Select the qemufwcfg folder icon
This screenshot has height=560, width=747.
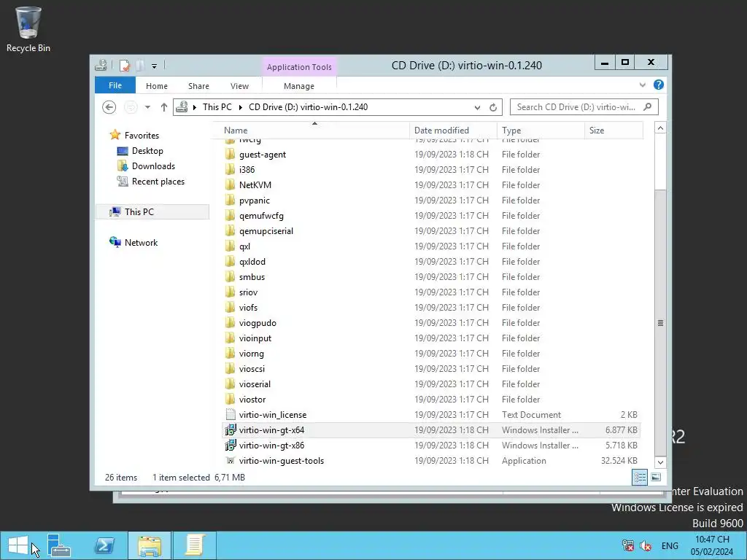coord(230,215)
